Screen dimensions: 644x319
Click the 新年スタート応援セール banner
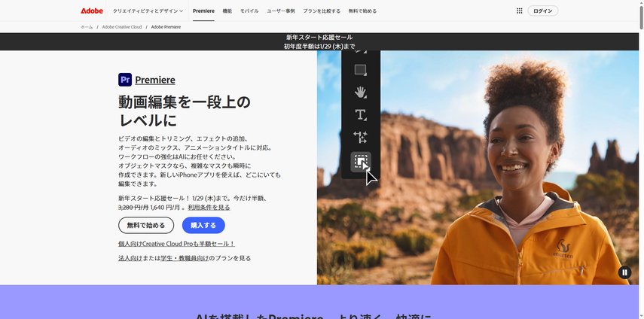319,42
